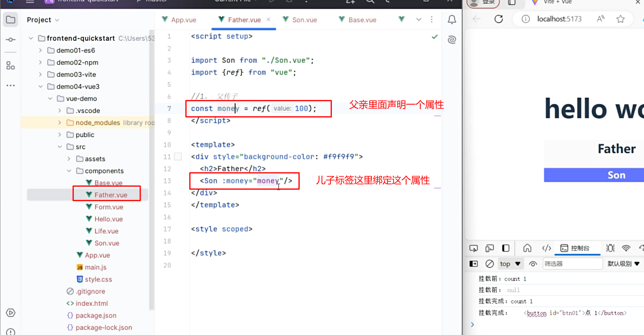The width and height of the screenshot is (644, 335).
Task: Switch to the App.vue editor tab
Action: point(179,20)
